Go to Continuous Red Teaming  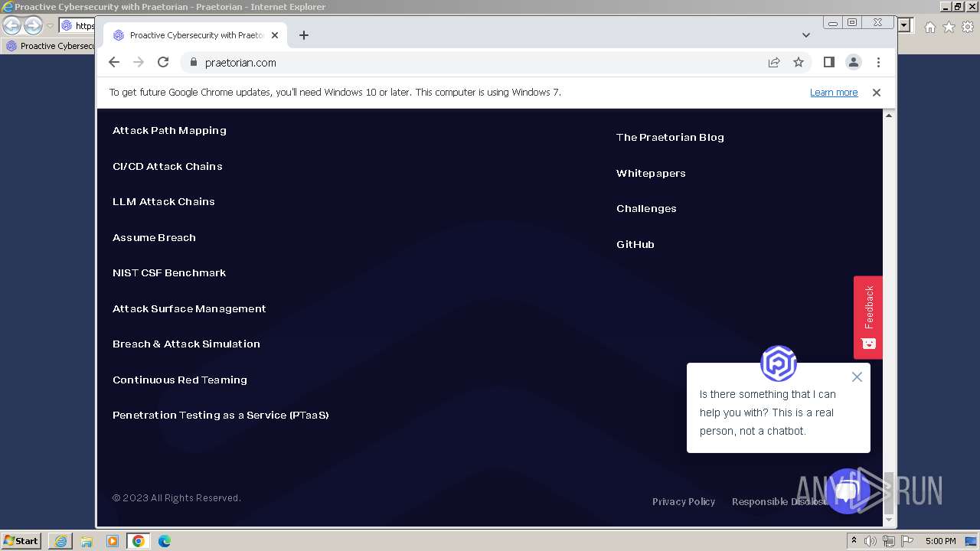click(180, 380)
